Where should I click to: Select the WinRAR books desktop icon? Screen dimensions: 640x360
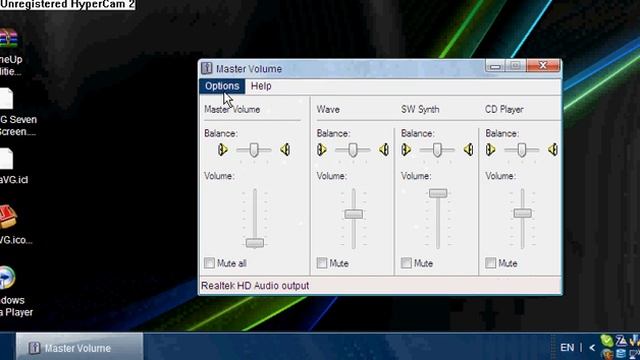[9, 39]
